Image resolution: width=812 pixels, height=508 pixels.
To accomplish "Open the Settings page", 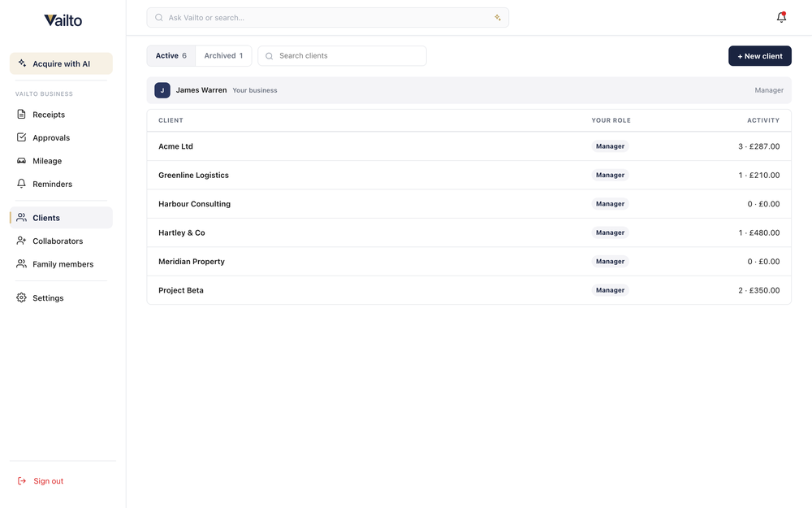I will click(x=61, y=298).
